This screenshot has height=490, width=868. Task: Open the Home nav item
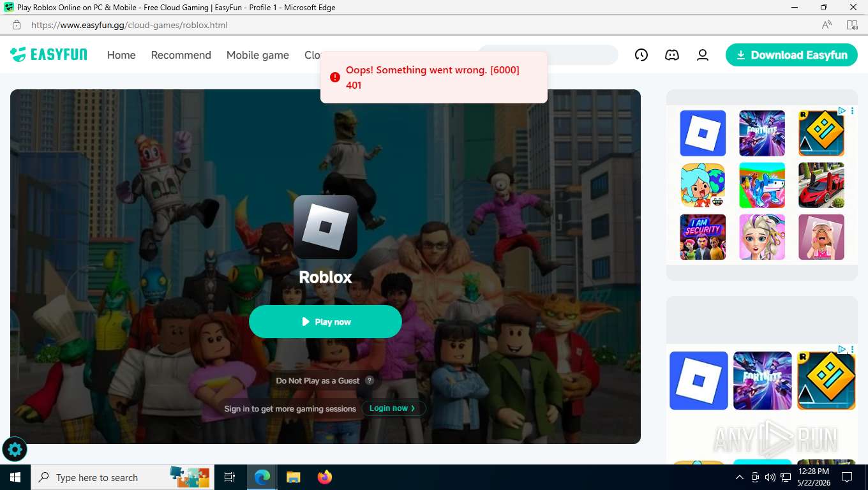[121, 55]
